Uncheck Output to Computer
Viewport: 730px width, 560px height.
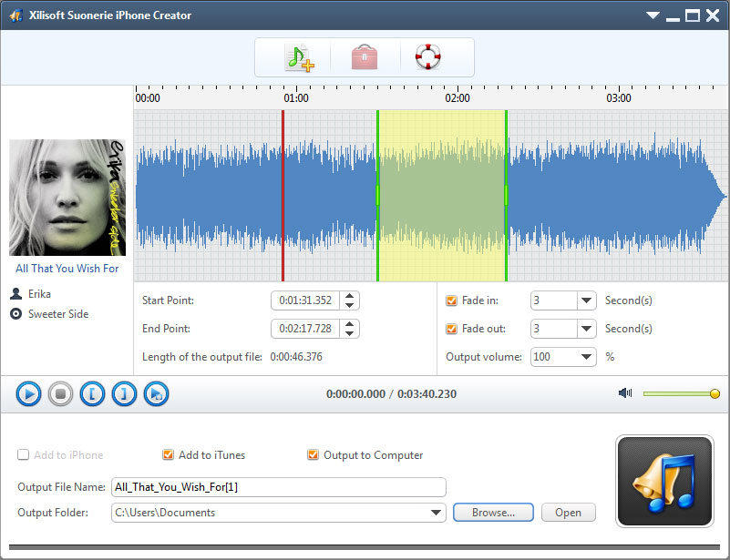click(x=313, y=455)
